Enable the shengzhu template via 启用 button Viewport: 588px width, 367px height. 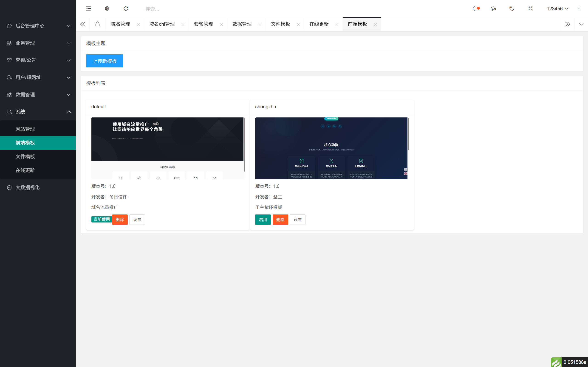pyautogui.click(x=263, y=220)
